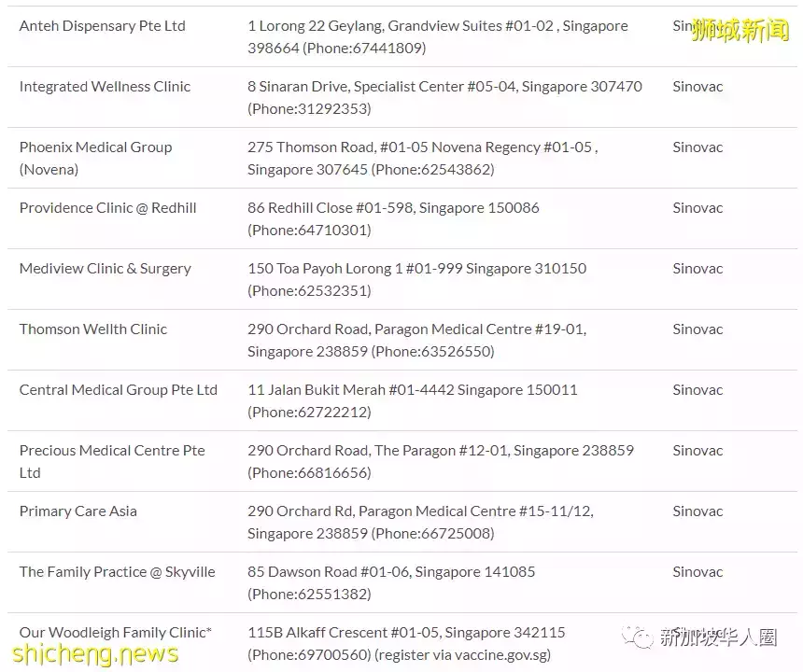803x672 pixels.
Task: Select the address "150 Toa Payoh Lorong 1 #01-999"
Action: [355, 269]
